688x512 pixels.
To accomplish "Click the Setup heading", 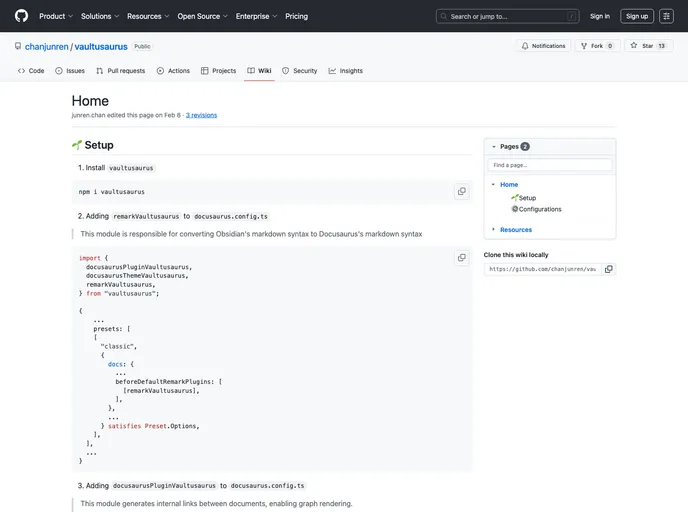I will [x=99, y=145].
